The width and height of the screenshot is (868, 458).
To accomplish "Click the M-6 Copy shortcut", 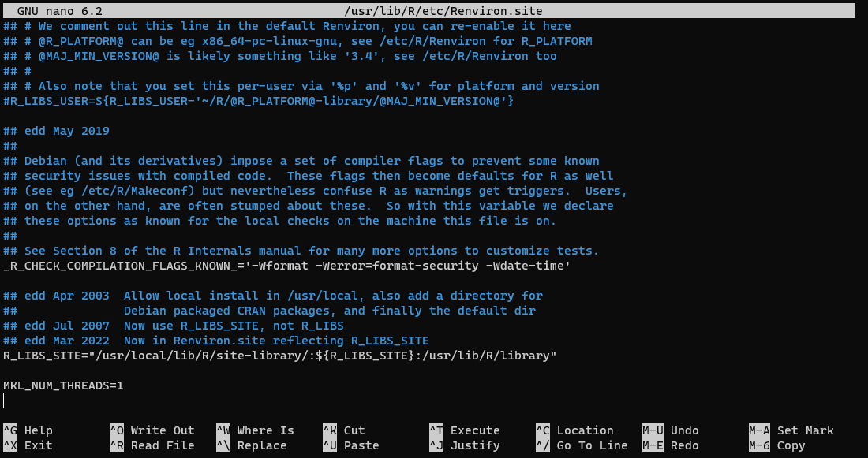I will pos(777,445).
